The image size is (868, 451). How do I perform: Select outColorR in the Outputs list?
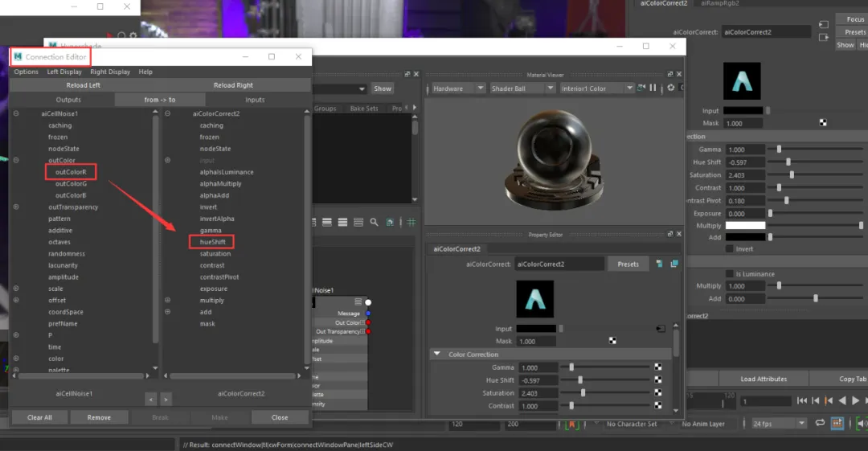pyautogui.click(x=71, y=172)
